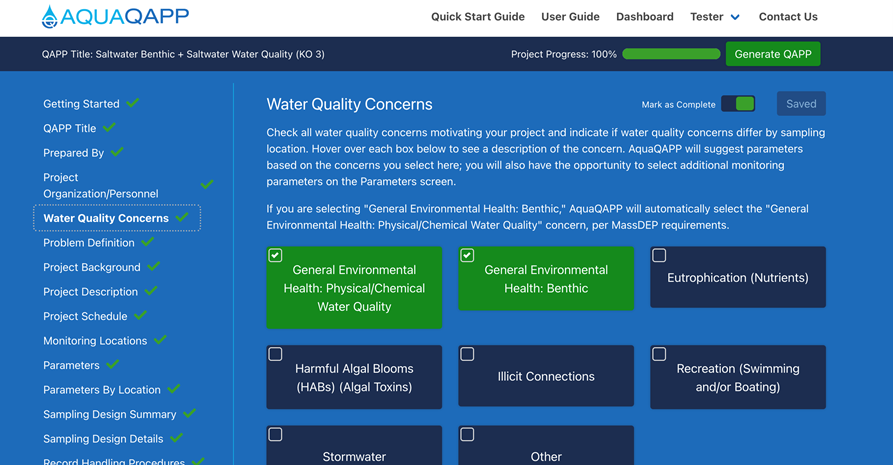This screenshot has width=893, height=465.
Task: Click the Project Organization/Personnel completion checkmark
Action: tap(207, 184)
